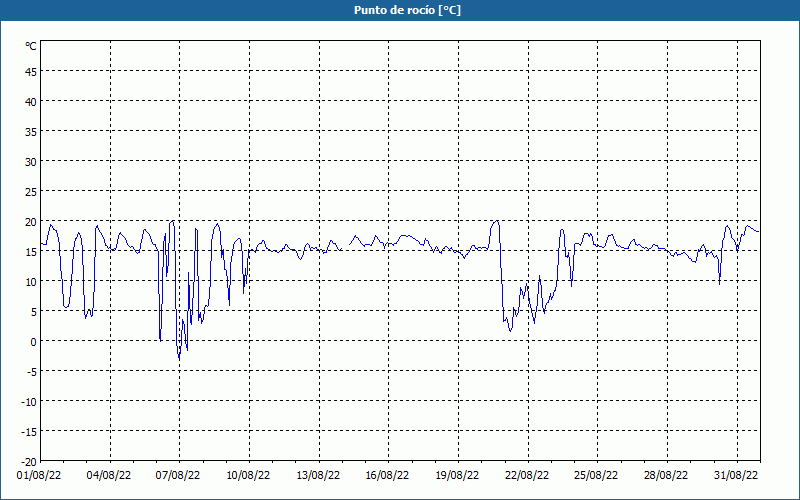
Task: Click the date label 13/08/22
Action: [x=318, y=476]
